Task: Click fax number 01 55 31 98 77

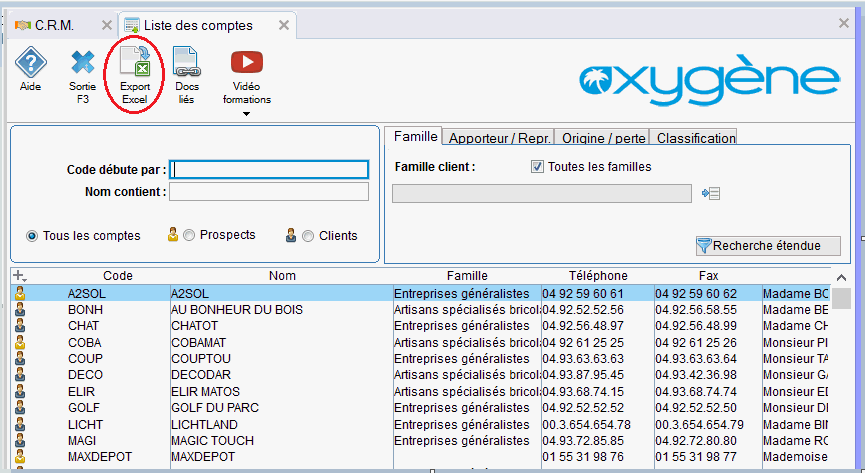Action: pos(696,457)
